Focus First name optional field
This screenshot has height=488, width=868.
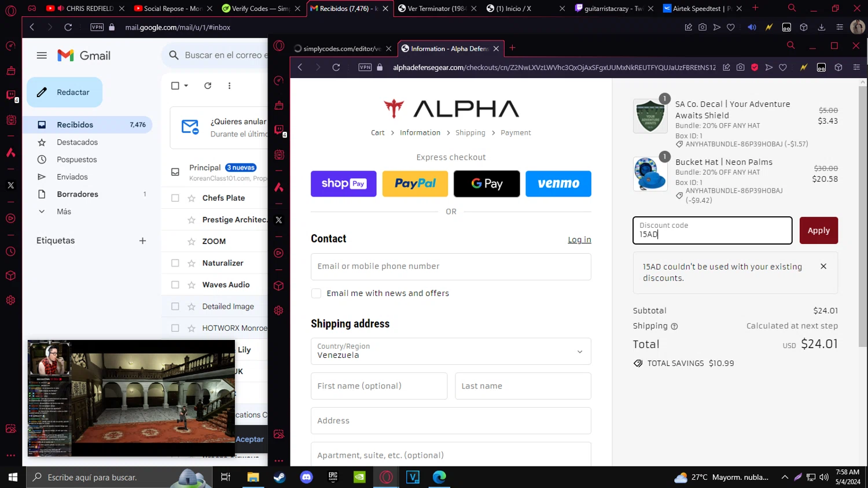(379, 386)
